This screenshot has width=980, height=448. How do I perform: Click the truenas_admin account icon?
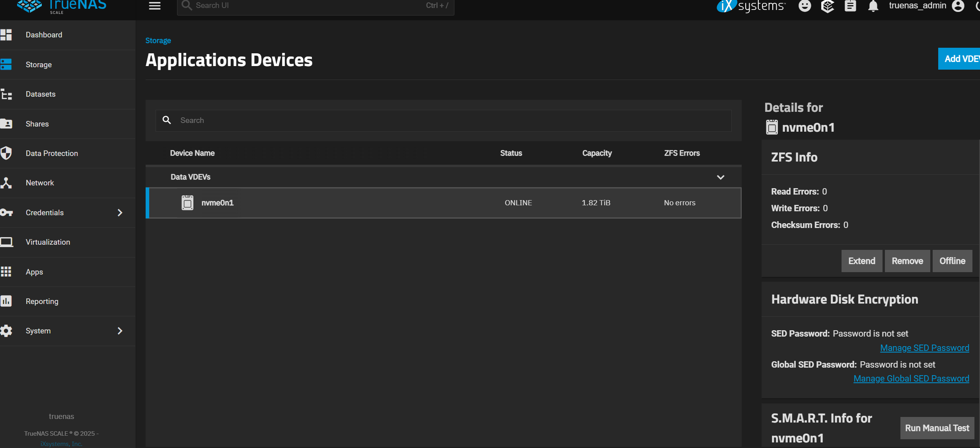(x=958, y=6)
